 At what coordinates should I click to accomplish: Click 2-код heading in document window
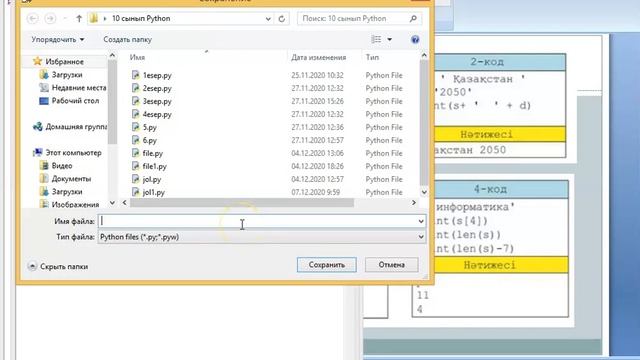487,62
